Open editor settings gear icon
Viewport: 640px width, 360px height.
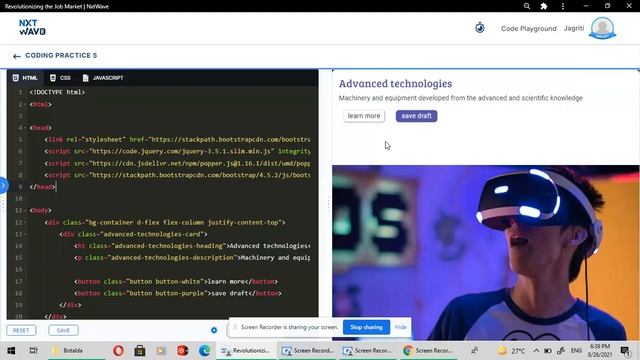tap(214, 330)
